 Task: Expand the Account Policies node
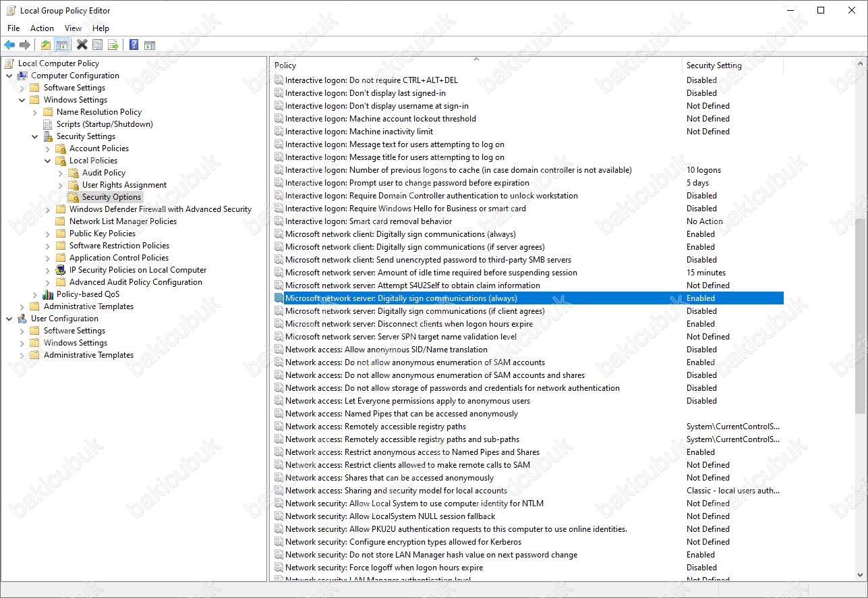coord(48,148)
